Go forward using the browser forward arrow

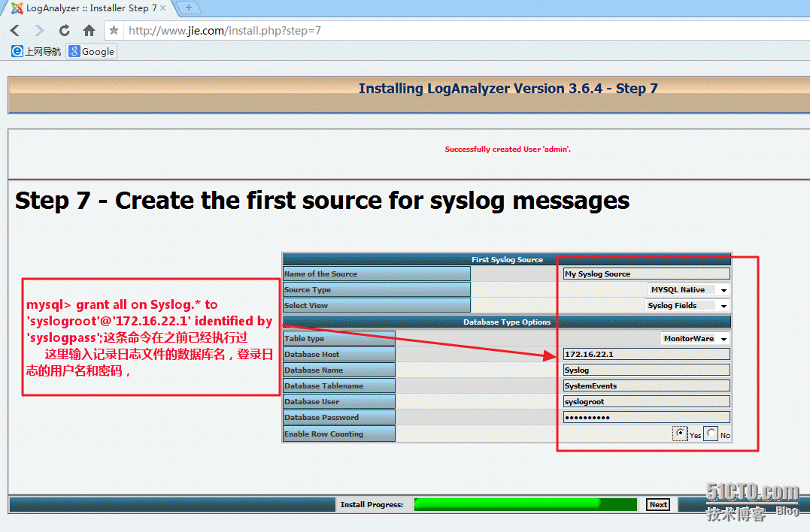[39, 31]
